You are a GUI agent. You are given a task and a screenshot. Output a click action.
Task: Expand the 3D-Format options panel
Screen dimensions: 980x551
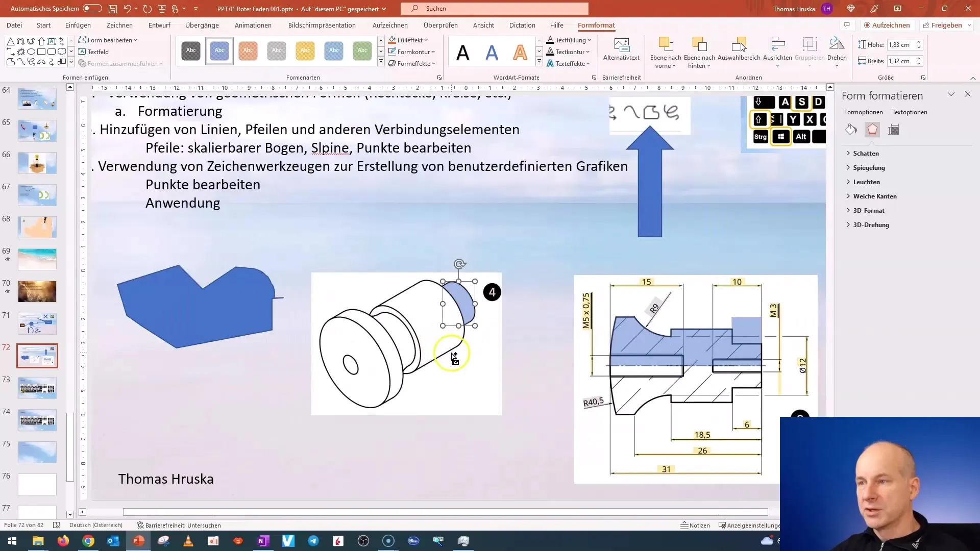coord(868,210)
